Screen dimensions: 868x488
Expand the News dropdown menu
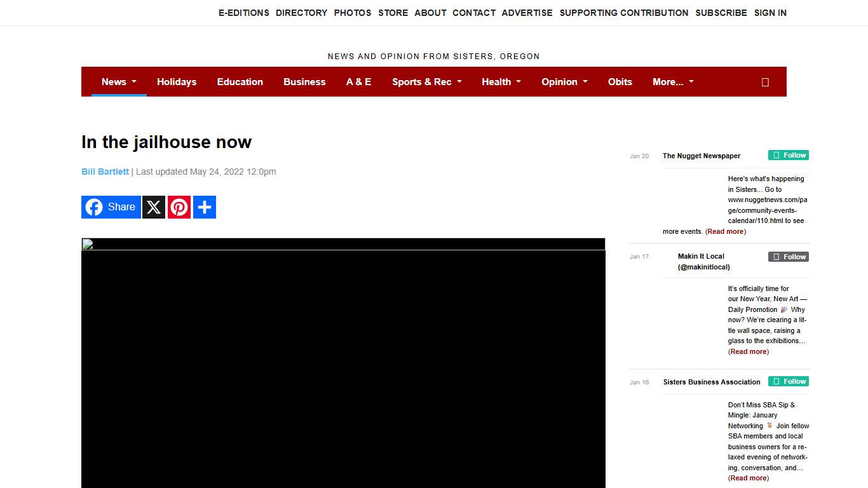[119, 82]
